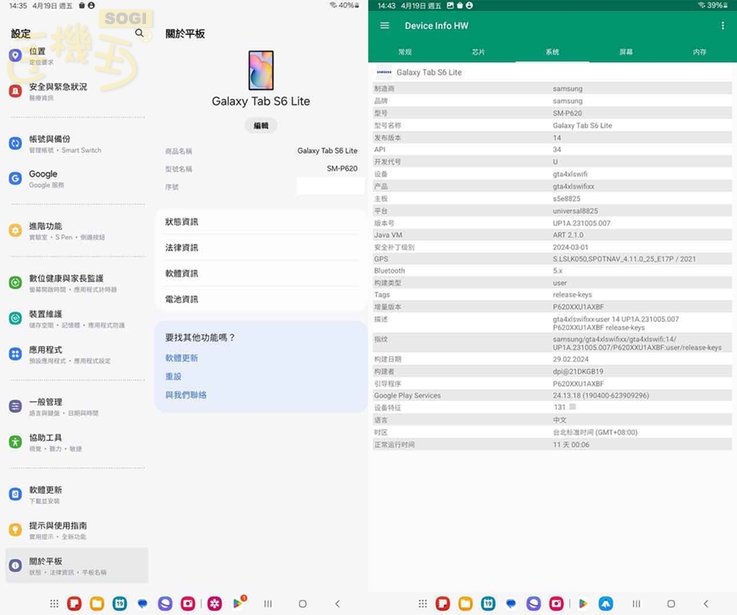
Task: Open the 位置 location settings icon
Action: (x=16, y=55)
